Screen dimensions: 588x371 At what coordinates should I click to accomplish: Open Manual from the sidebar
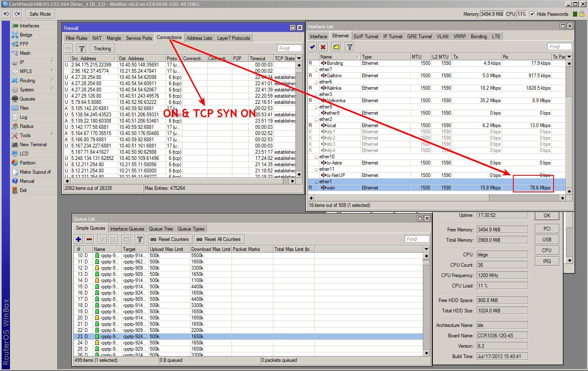click(27, 181)
